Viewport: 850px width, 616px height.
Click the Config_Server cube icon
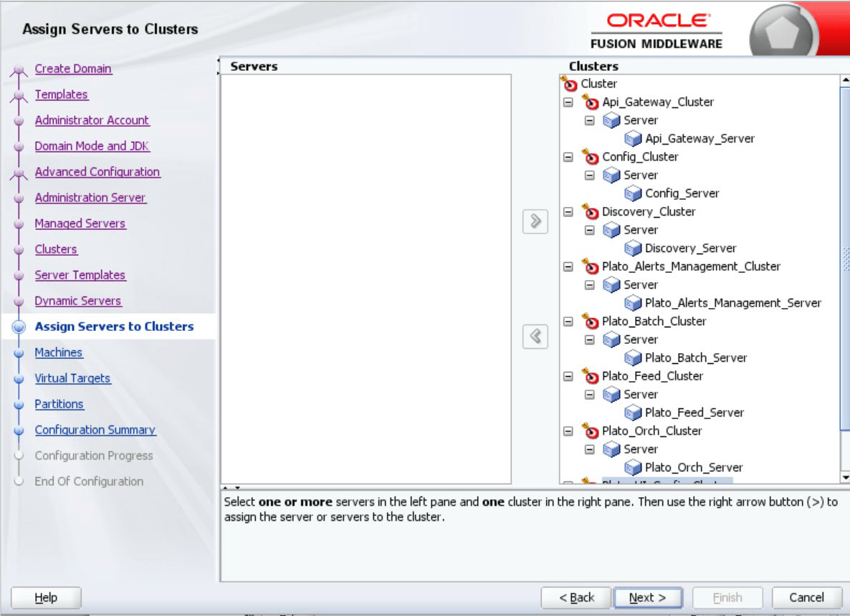click(633, 193)
